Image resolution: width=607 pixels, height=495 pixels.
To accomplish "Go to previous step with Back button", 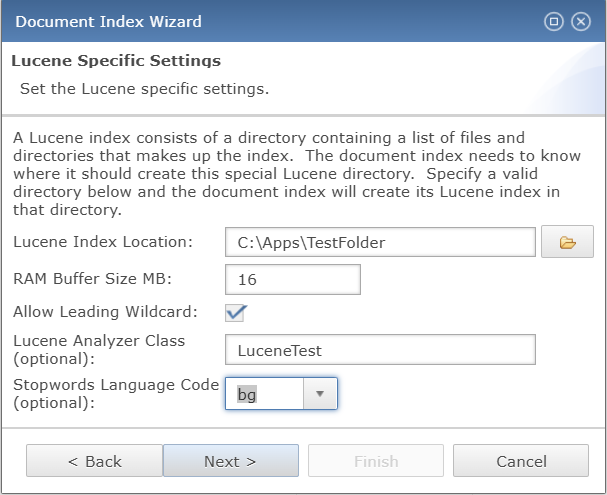I will [x=94, y=461].
